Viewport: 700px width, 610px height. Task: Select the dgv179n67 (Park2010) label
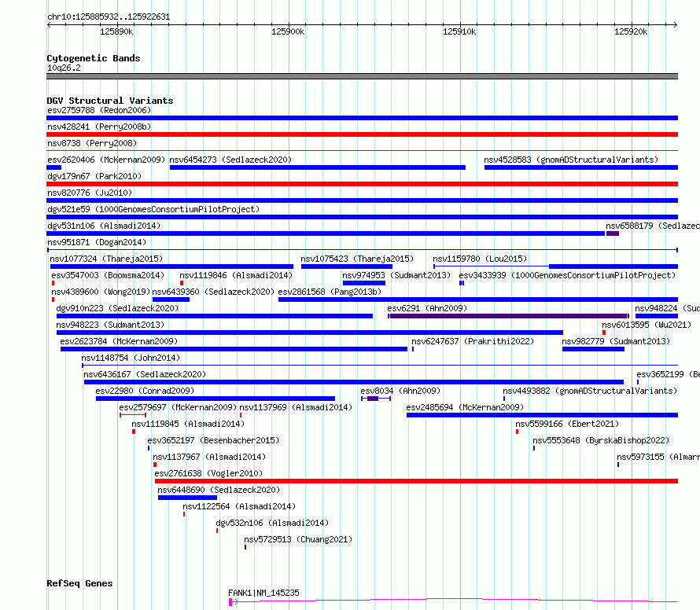click(x=94, y=176)
